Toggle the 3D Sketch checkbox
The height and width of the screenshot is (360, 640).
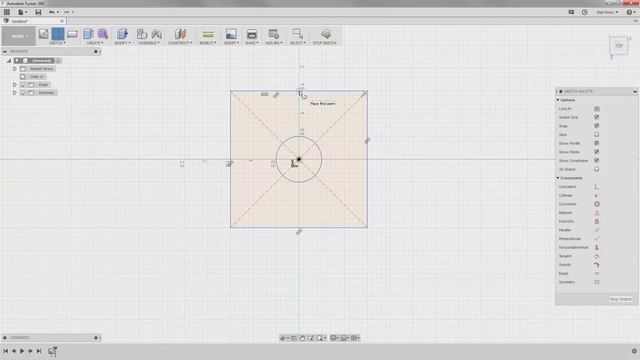[597, 169]
